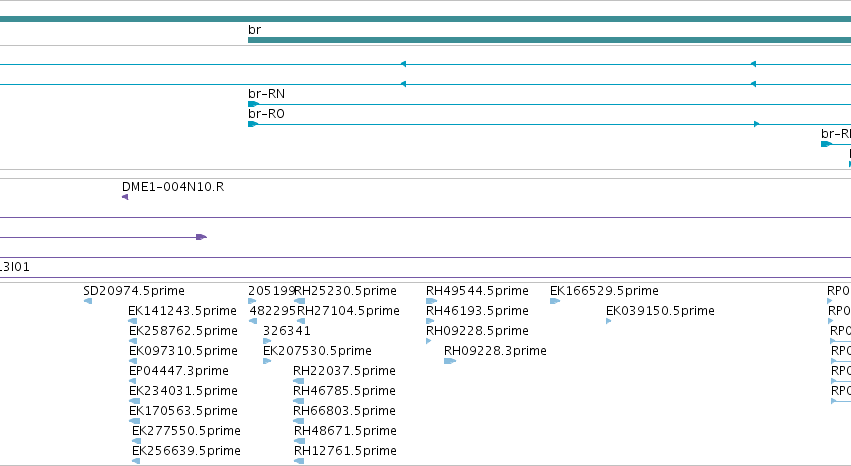Select the EK166529.5prime feature glyph

point(555,301)
